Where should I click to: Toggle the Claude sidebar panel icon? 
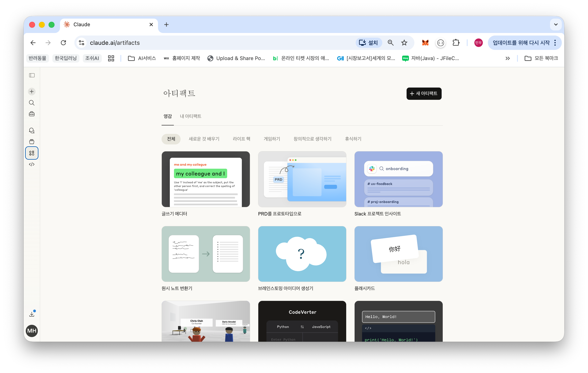pyautogui.click(x=32, y=75)
